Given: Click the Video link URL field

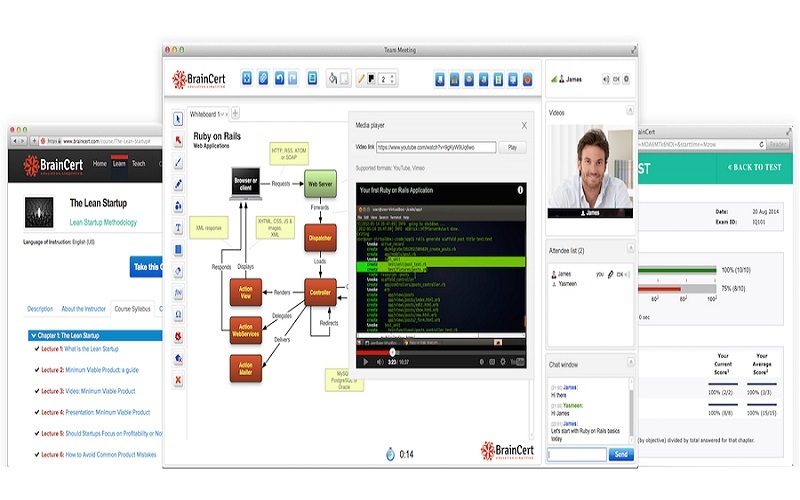Looking at the screenshot, I should (436, 147).
